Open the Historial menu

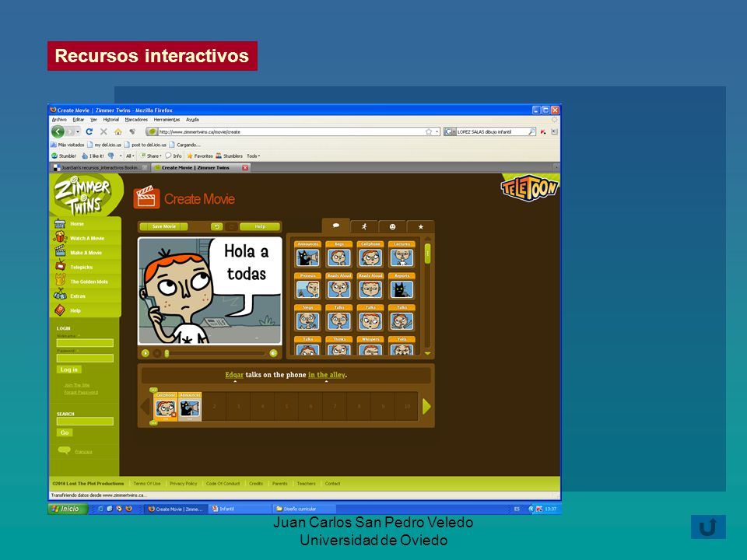(111, 120)
